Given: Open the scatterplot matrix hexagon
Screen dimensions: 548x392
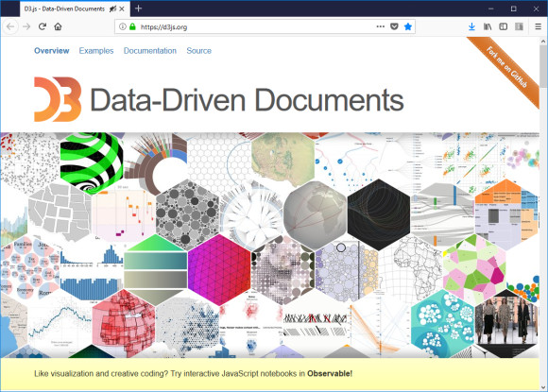Looking at the screenshot, I should pyautogui.click(x=474, y=161).
